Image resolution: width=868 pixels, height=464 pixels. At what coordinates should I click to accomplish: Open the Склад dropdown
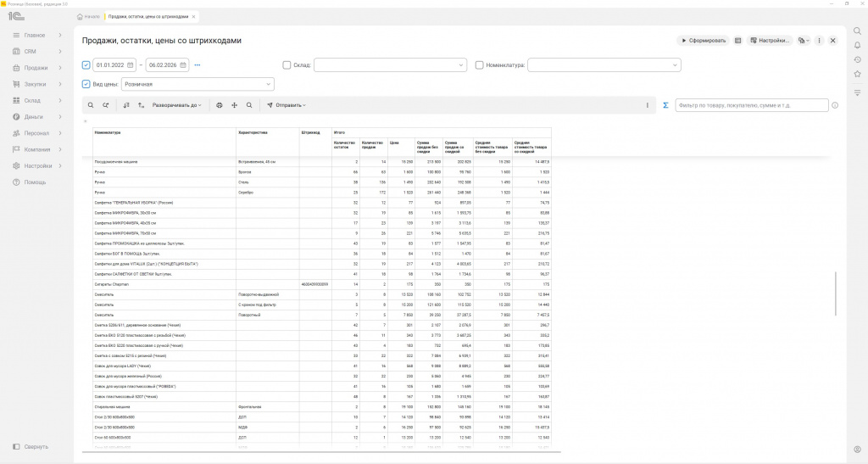click(460, 65)
